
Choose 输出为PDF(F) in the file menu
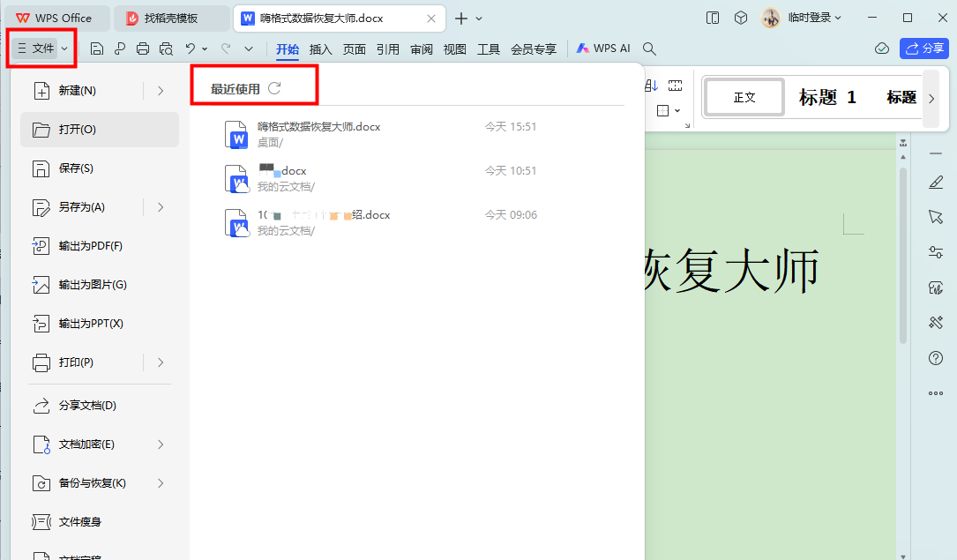point(90,246)
